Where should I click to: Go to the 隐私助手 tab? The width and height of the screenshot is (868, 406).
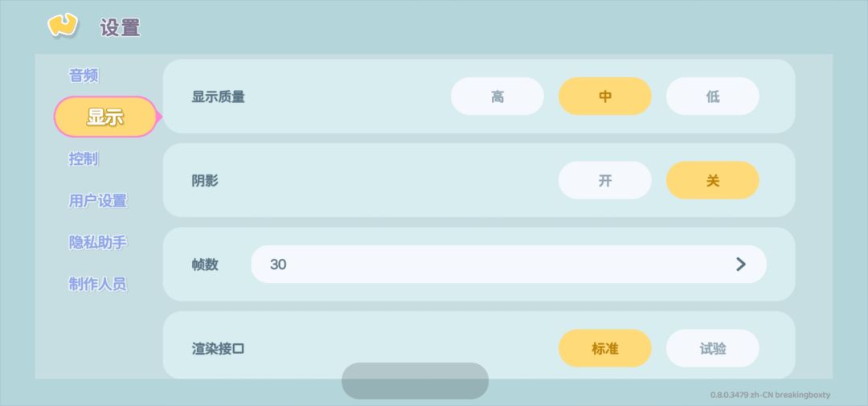tap(98, 242)
